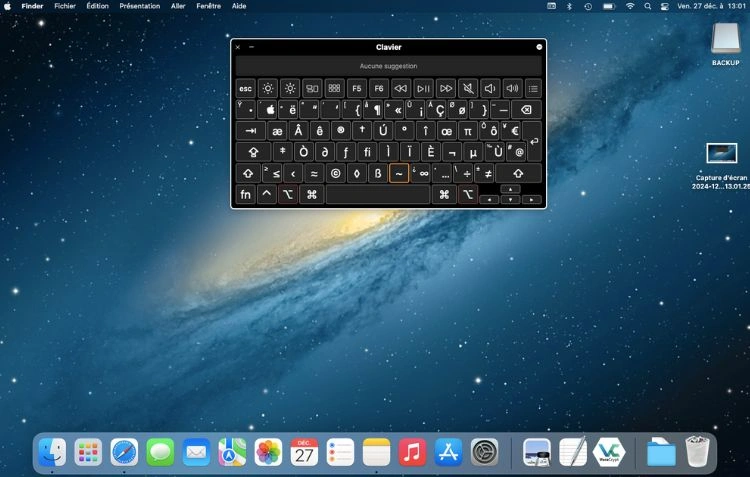Tap the esc key on Clavier
Image resolution: width=750 pixels, height=477 pixels.
pos(245,89)
